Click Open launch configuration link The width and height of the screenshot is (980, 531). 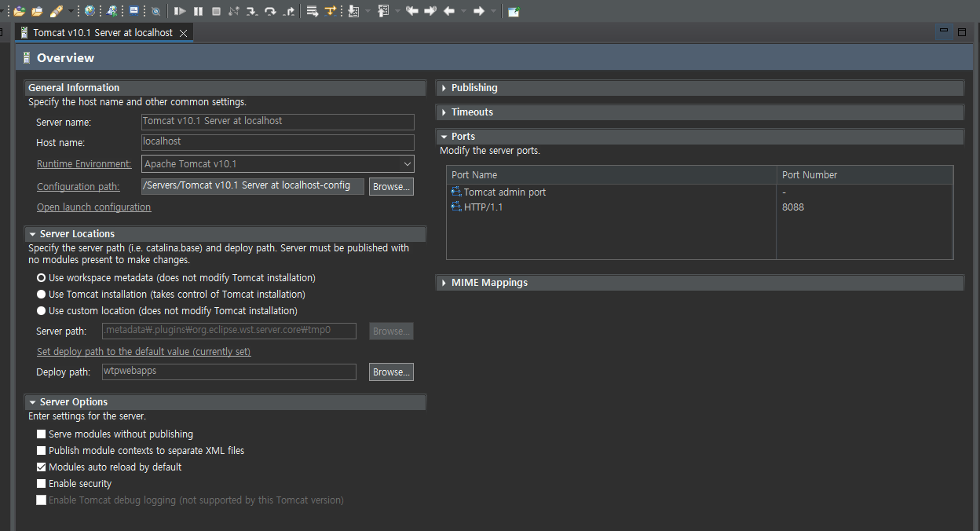pos(93,207)
